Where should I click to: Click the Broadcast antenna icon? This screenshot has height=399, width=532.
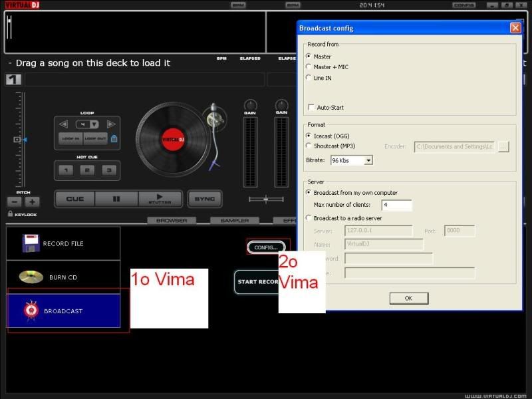(29, 311)
